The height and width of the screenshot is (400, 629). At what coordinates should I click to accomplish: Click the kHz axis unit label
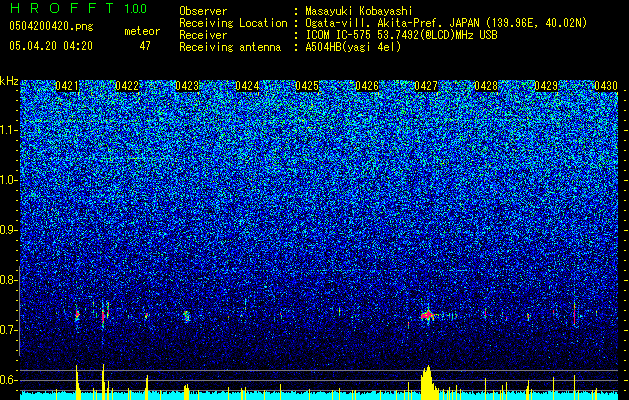(9, 81)
